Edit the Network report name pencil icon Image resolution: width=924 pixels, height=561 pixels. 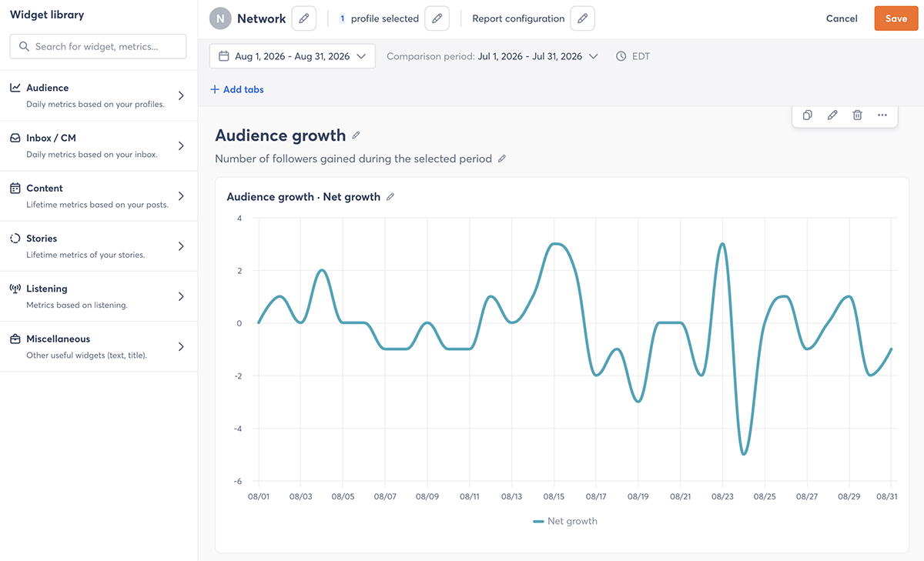click(x=304, y=18)
